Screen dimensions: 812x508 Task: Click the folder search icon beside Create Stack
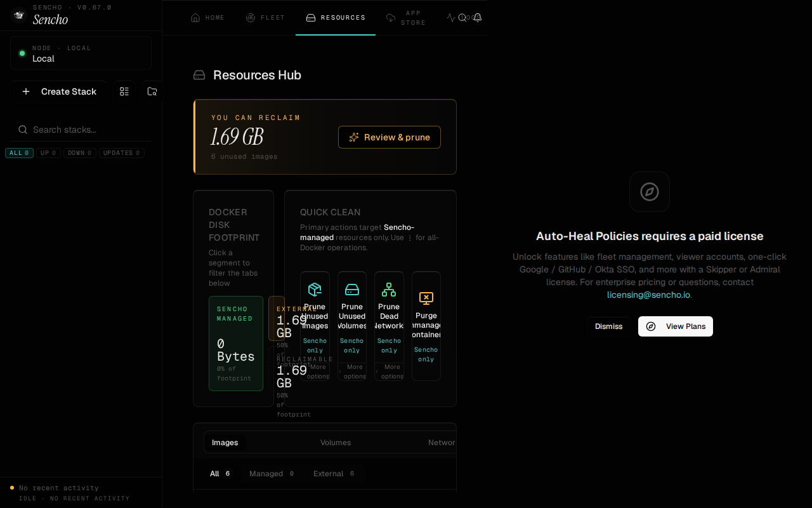152,91
